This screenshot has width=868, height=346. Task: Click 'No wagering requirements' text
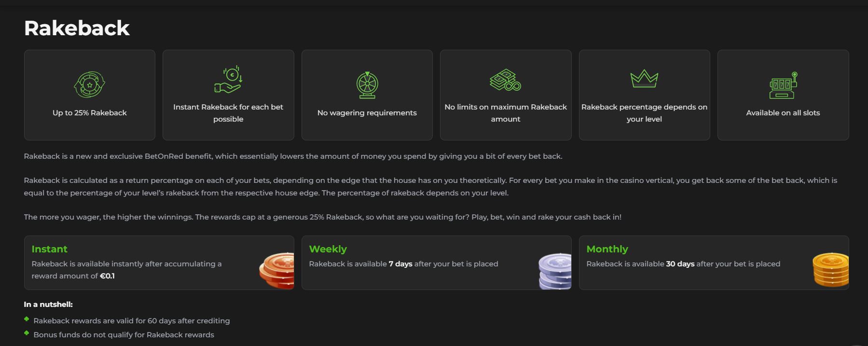367,113
